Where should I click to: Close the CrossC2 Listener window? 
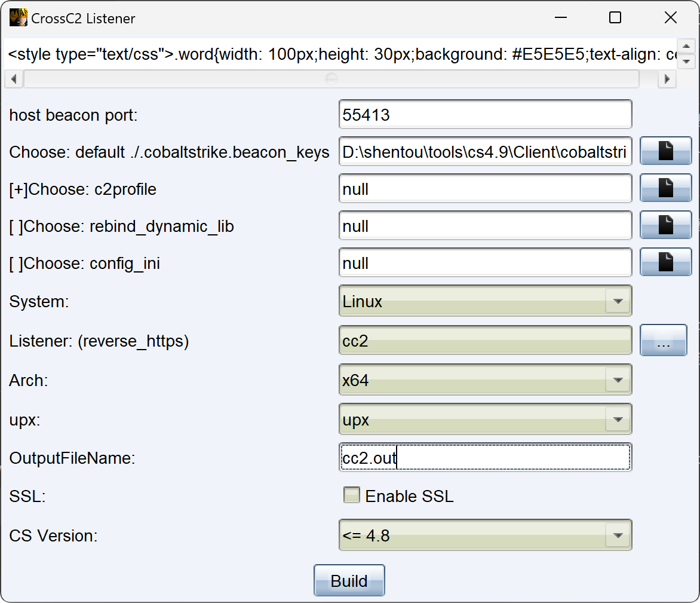point(671,18)
